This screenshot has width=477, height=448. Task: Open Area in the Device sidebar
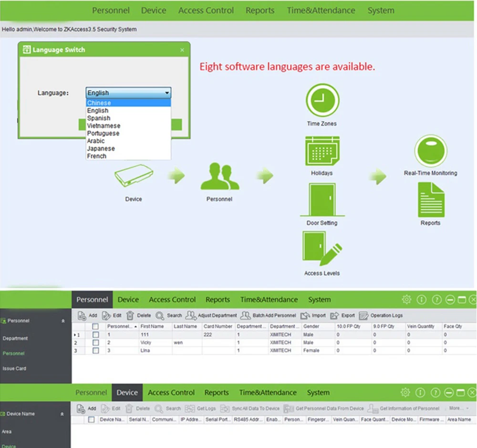click(6, 432)
